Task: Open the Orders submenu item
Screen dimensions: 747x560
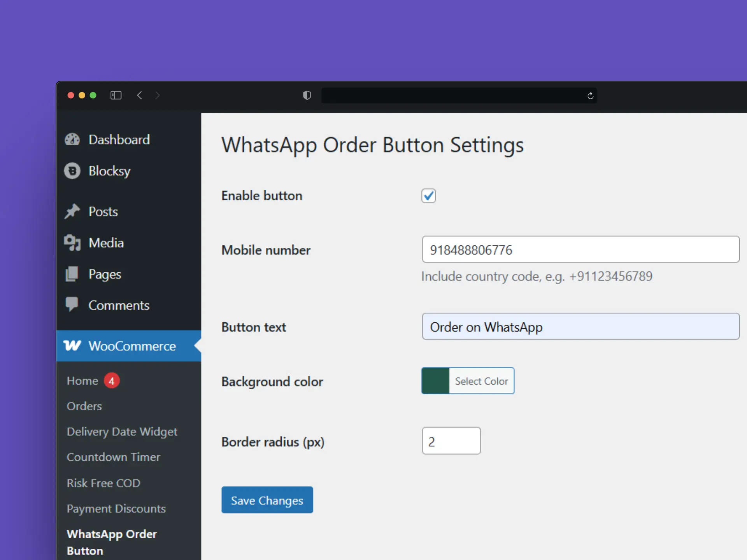Action: (x=84, y=406)
